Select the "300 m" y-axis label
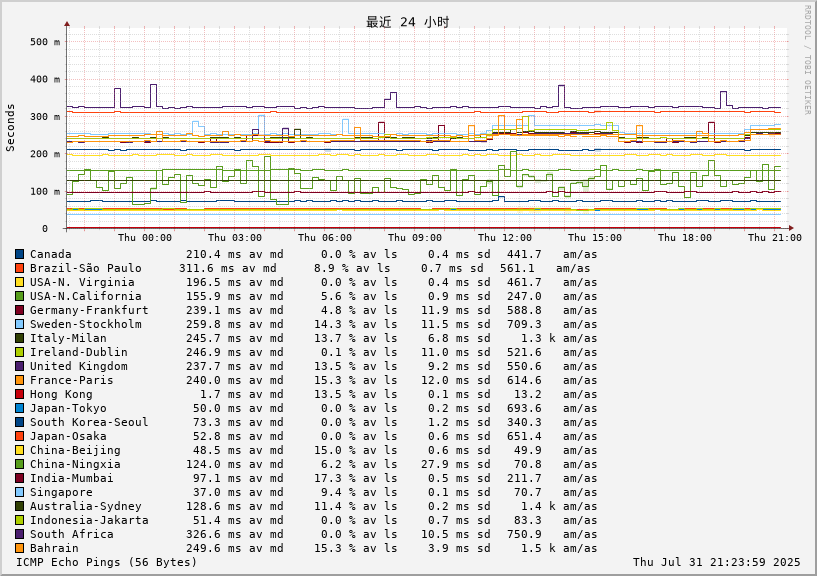Viewport: 817px width, 576px height. click(x=45, y=117)
